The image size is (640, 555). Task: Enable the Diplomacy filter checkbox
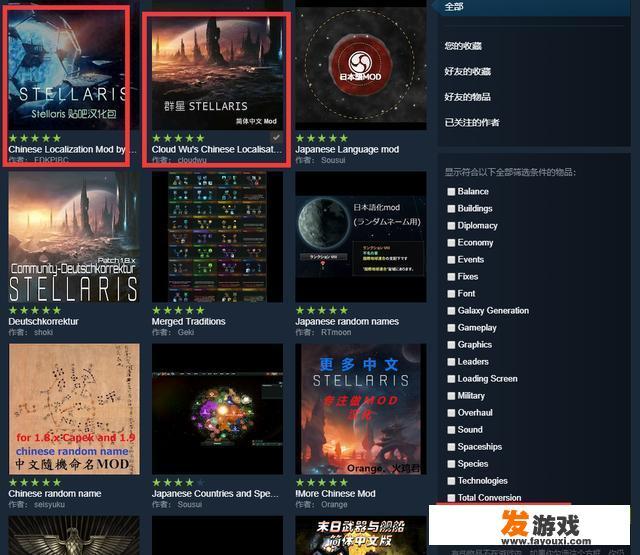(451, 226)
